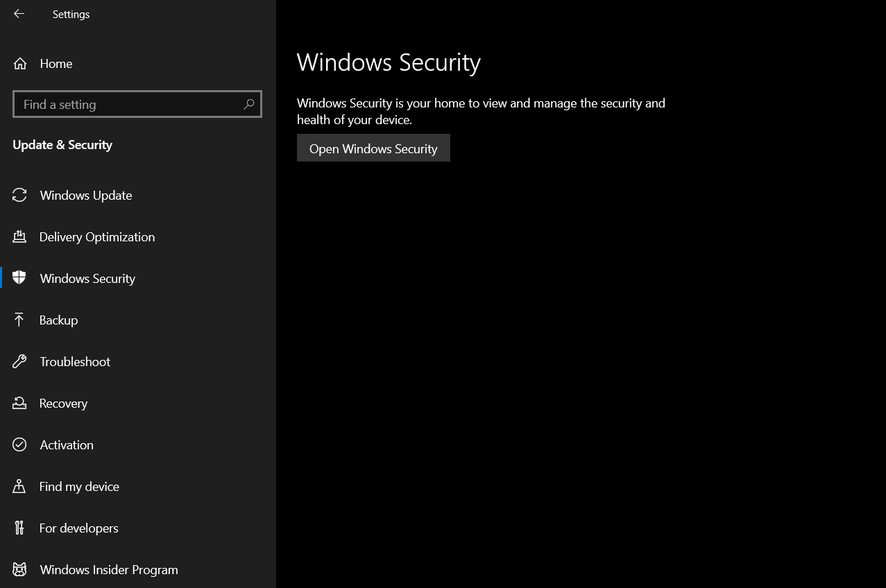The image size is (886, 588).
Task: Click the For developers tools icon
Action: coord(19,528)
